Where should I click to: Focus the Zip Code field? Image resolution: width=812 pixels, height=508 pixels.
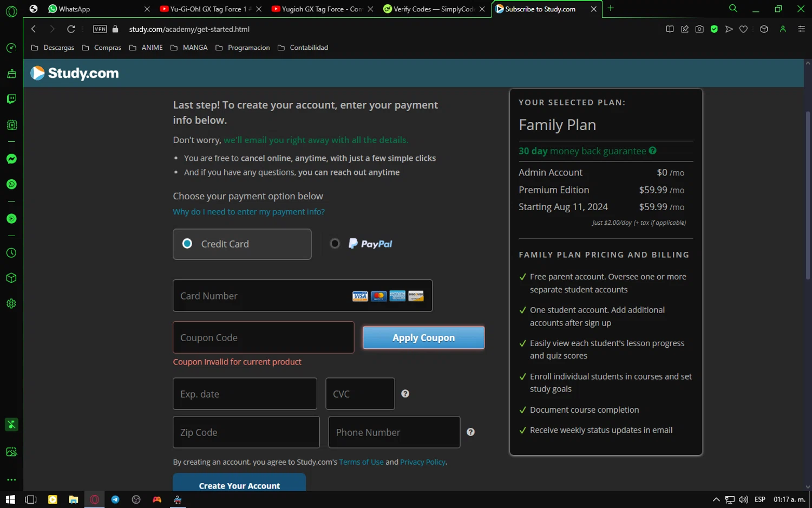click(x=246, y=432)
